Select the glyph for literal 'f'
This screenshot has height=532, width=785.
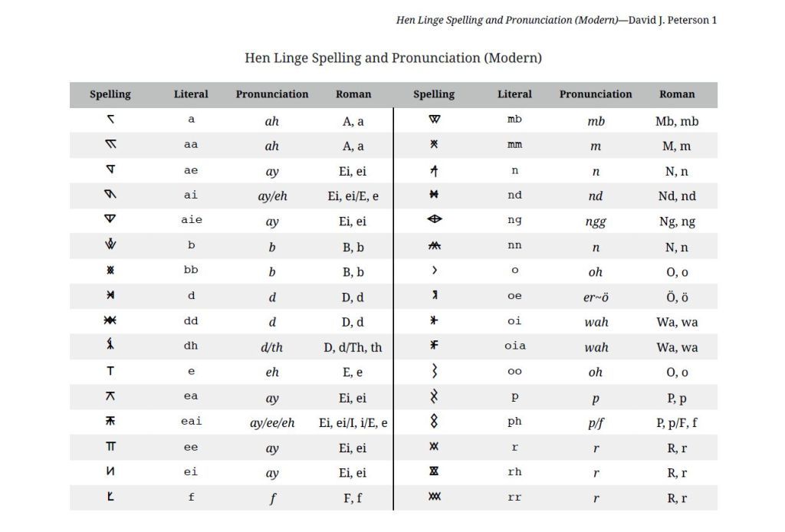[x=110, y=496]
